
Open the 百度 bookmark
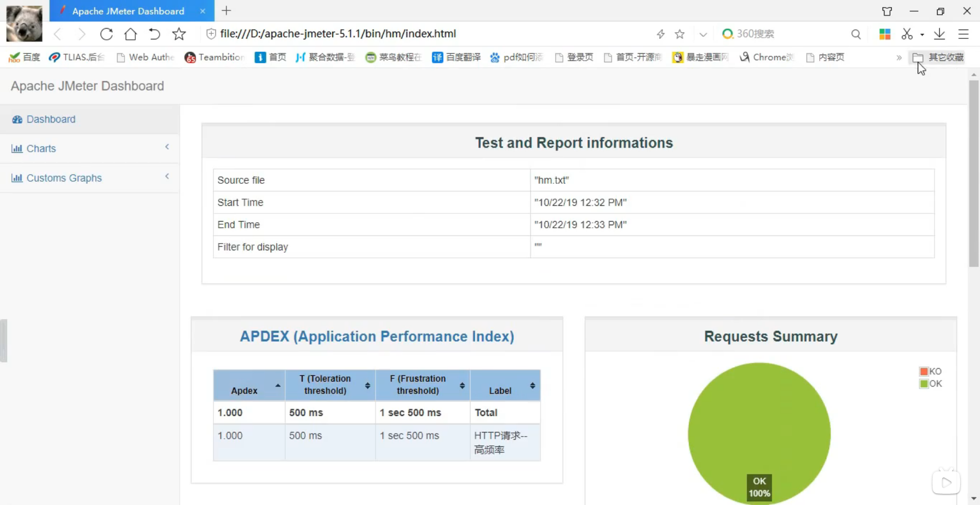coord(25,57)
